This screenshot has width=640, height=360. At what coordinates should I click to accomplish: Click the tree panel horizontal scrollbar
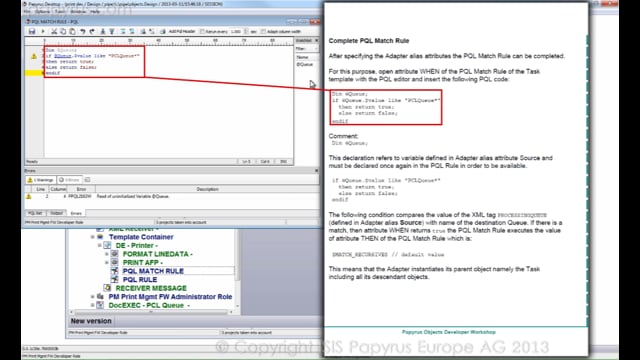151,312
